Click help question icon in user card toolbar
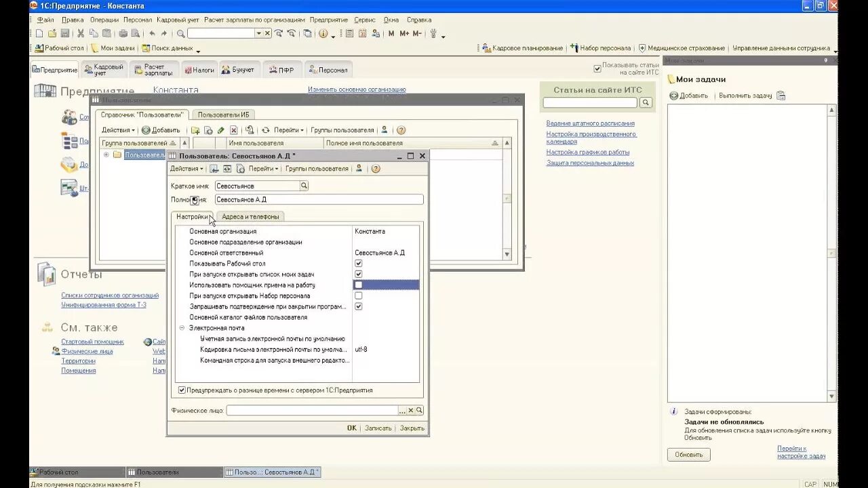 376,169
